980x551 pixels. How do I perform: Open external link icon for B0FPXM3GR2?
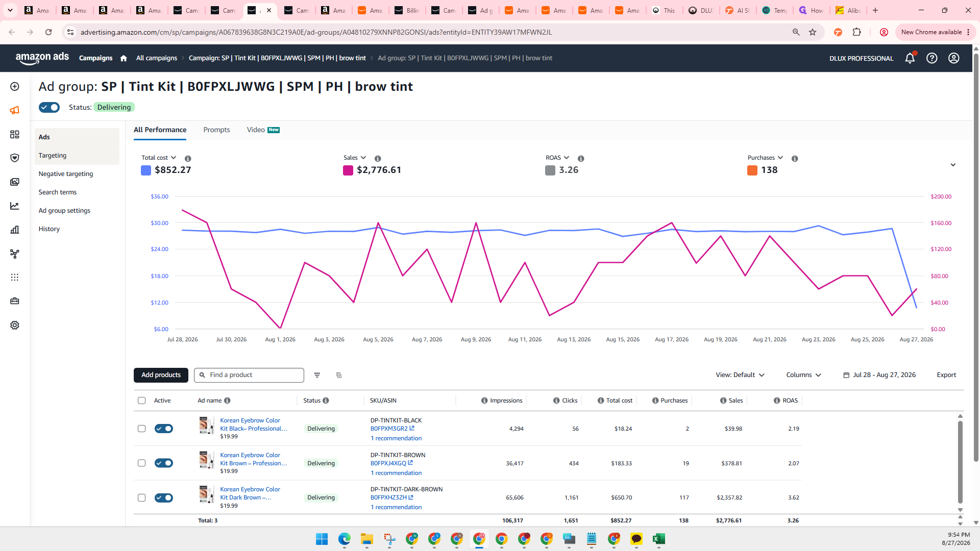(412, 429)
